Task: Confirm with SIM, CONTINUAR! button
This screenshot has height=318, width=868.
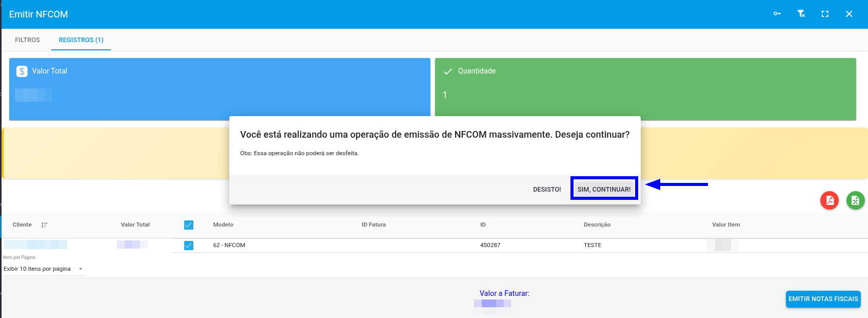Action: pos(604,189)
